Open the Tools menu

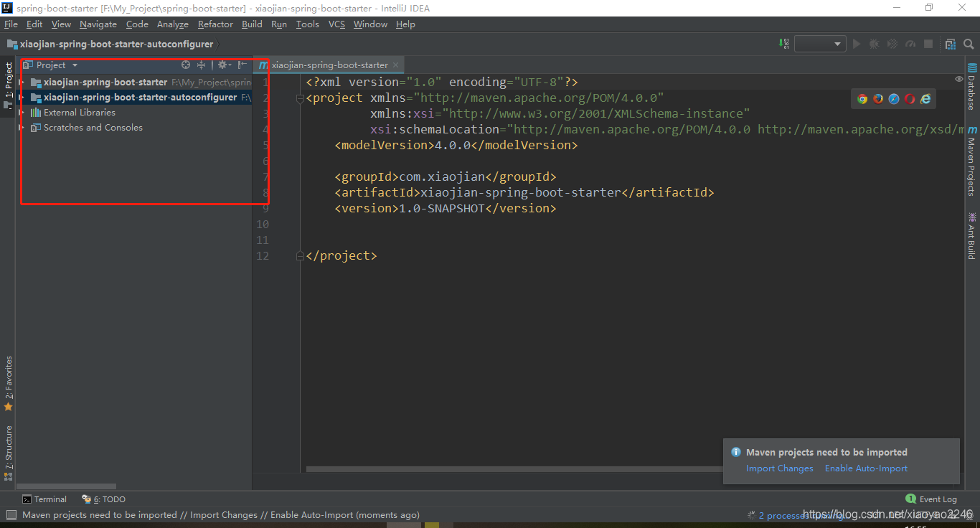click(x=307, y=24)
